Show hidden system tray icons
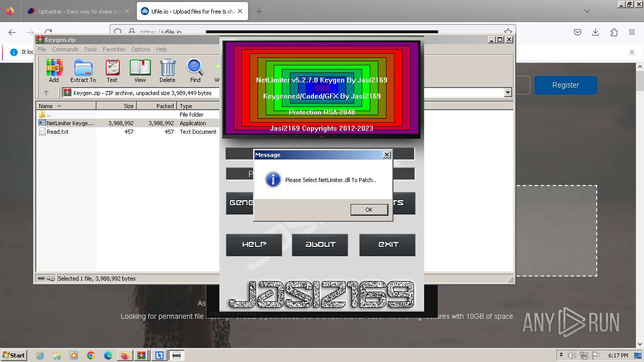The image size is (644, 362). click(x=561, y=355)
